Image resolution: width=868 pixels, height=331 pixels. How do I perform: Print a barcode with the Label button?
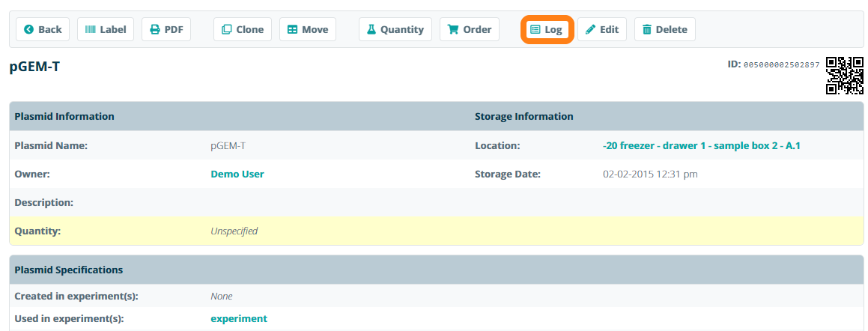click(106, 29)
